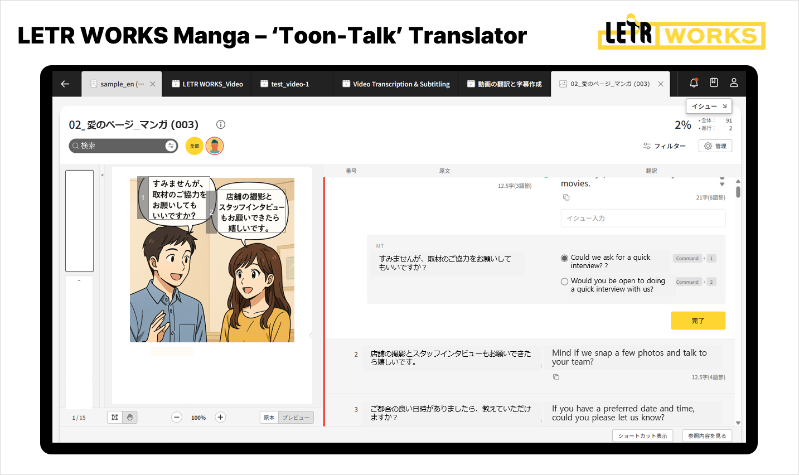The image size is (799, 475).
Task: Select the crop/selection tool below the image
Action: tap(115, 417)
